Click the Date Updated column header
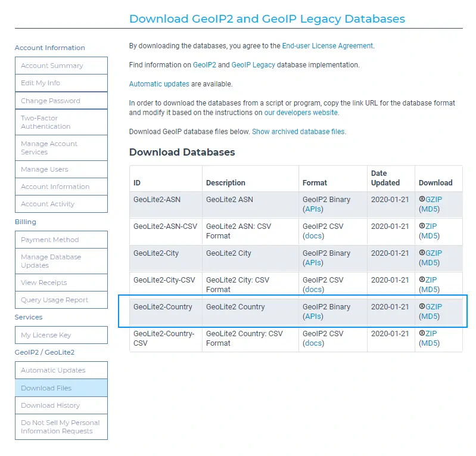This screenshot has height=456, width=476. [391, 178]
